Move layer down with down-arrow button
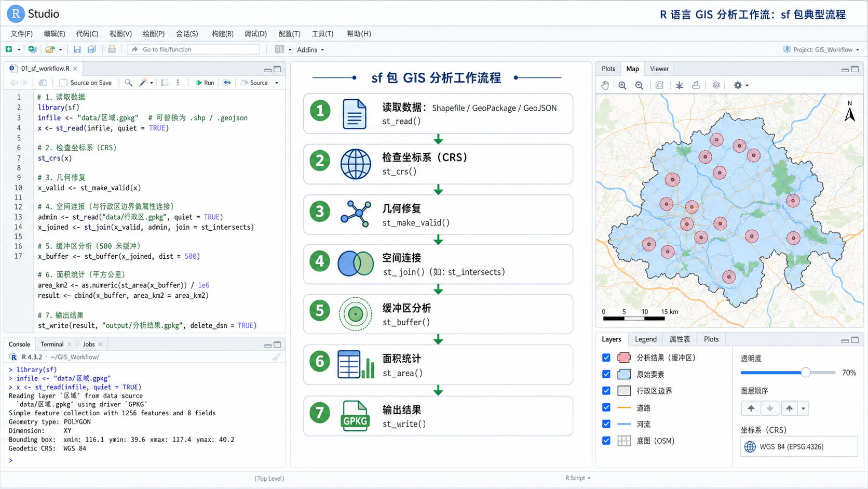The width and height of the screenshot is (868, 489). pyautogui.click(x=770, y=408)
